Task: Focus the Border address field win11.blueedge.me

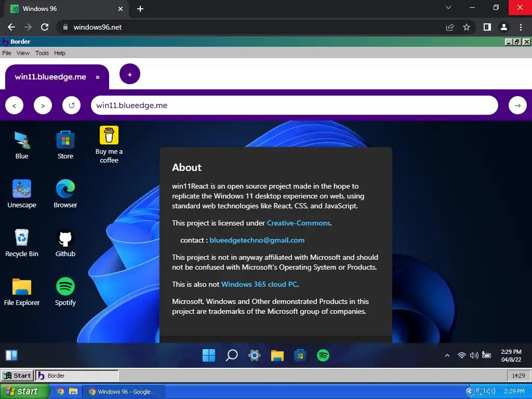Action: tap(295, 105)
